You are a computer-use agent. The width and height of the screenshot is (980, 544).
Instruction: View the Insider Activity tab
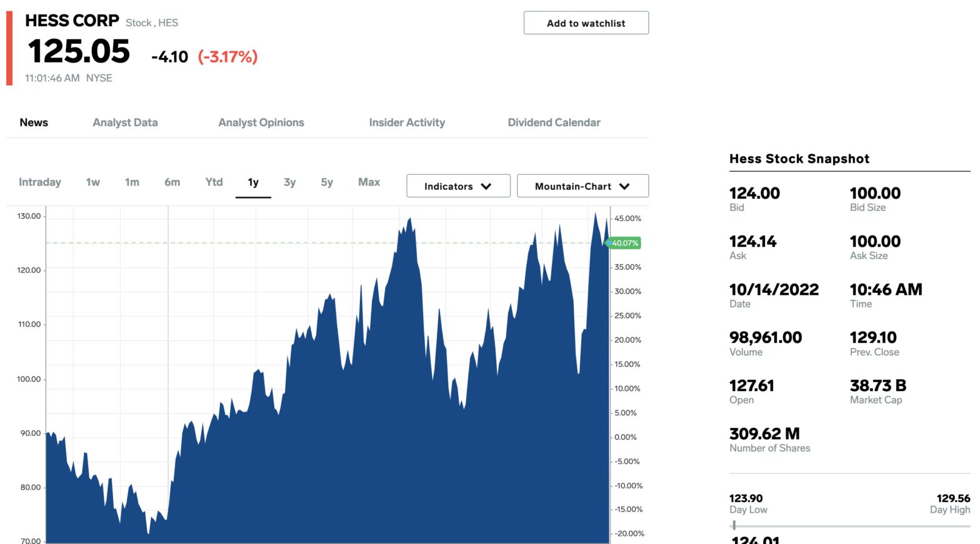(407, 122)
